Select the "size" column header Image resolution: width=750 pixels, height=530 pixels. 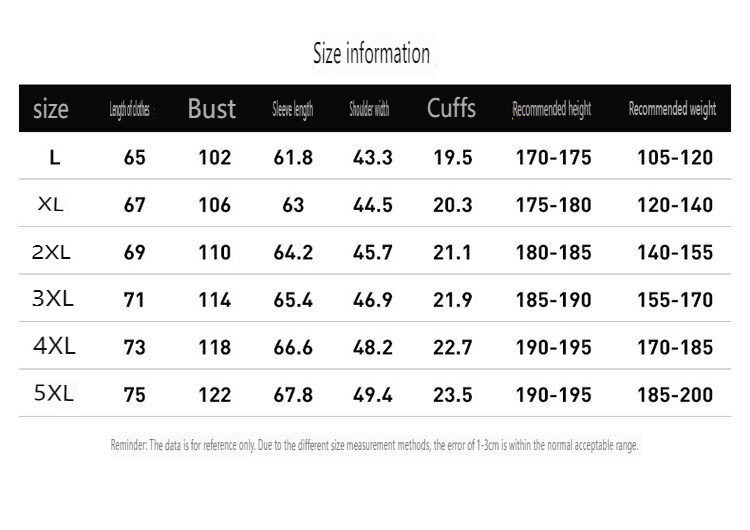[51, 109]
